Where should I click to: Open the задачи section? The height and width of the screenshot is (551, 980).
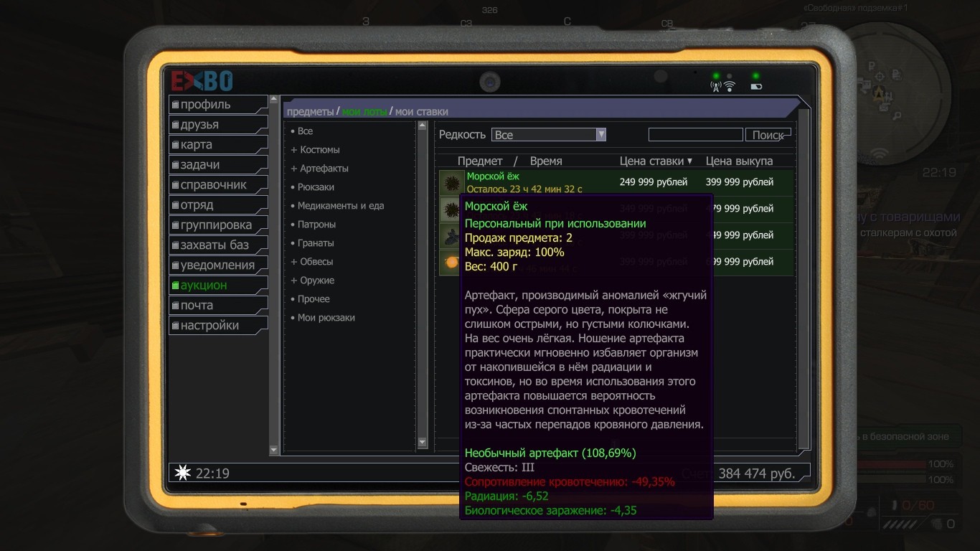218,165
